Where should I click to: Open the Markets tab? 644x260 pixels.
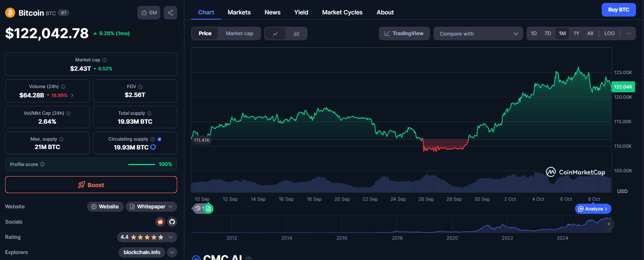pos(239,12)
